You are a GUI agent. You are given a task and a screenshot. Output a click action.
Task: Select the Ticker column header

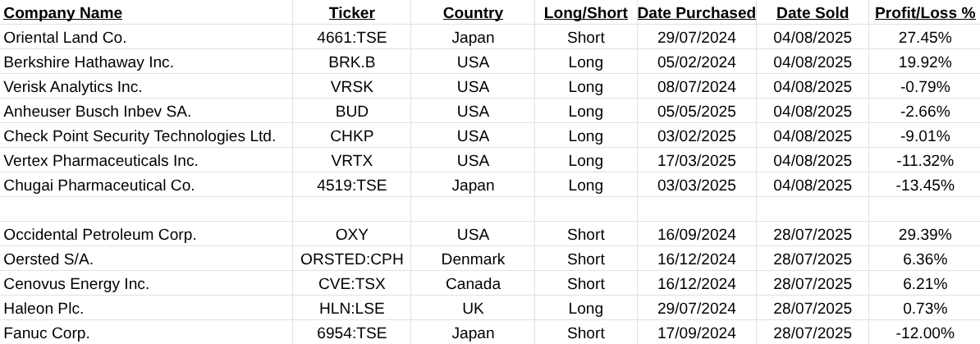(x=351, y=13)
